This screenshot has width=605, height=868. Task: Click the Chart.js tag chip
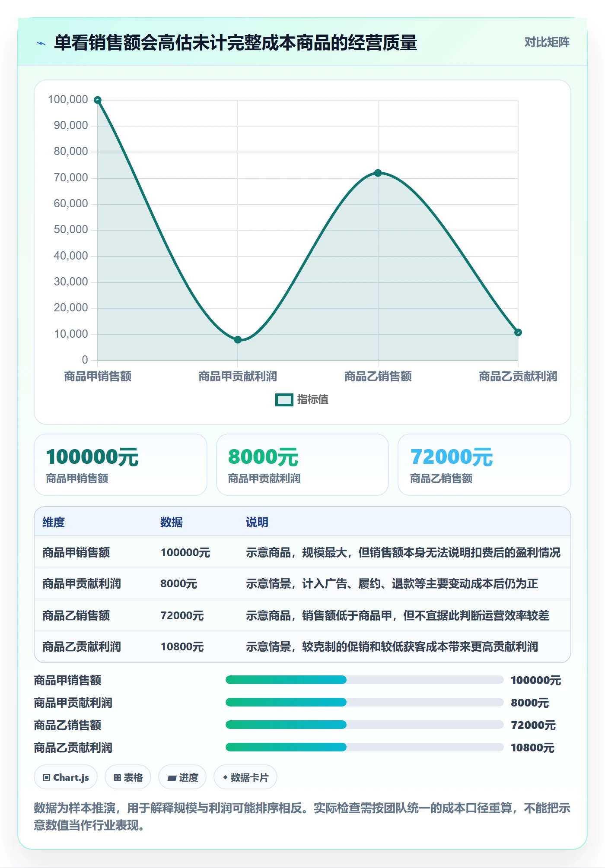[66, 777]
